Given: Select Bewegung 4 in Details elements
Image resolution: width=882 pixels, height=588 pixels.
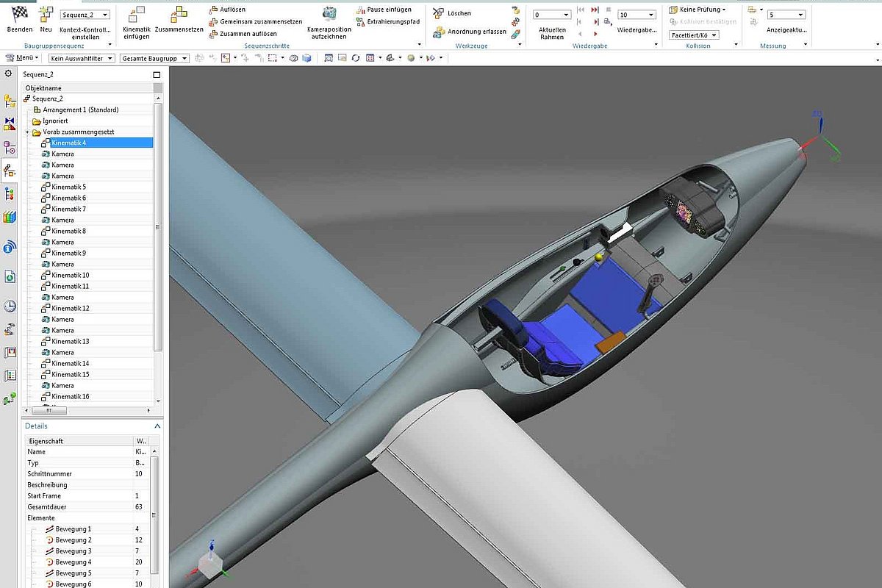Looking at the screenshot, I should coord(73,562).
